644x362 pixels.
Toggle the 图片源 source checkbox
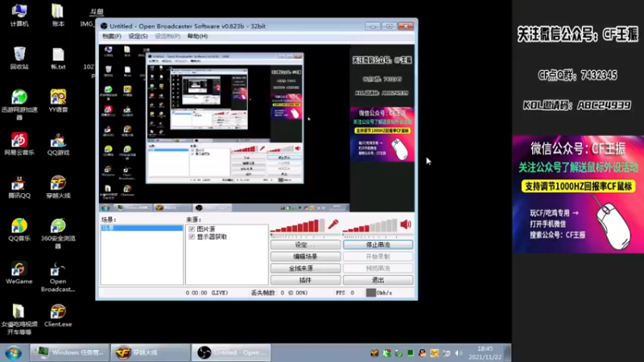point(192,229)
